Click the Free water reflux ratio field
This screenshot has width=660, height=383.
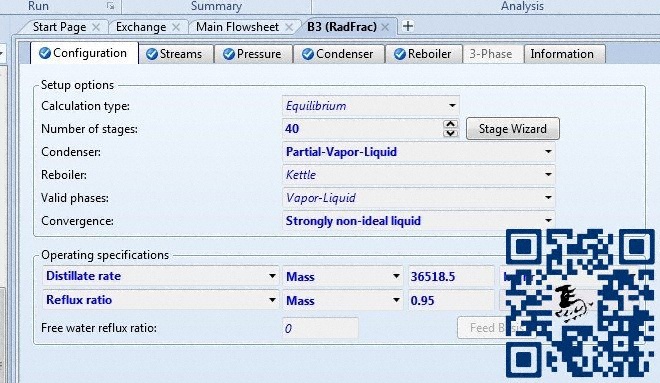point(320,328)
